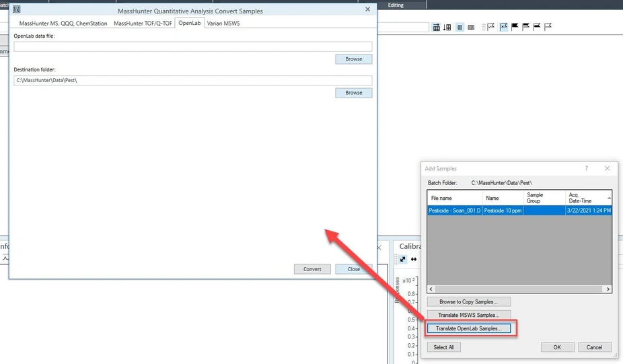
Task: Click the half-filled flag icon after the solid black flag
Action: pyautogui.click(x=525, y=27)
